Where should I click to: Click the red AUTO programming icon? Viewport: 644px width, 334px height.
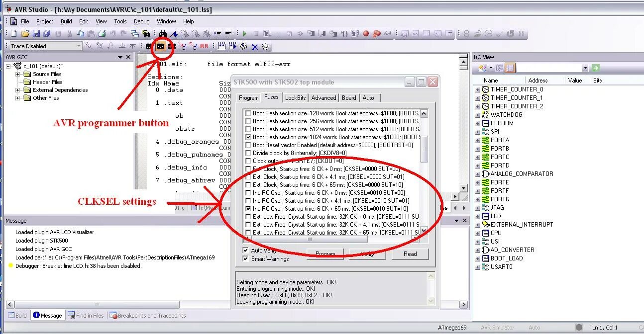pos(205,46)
